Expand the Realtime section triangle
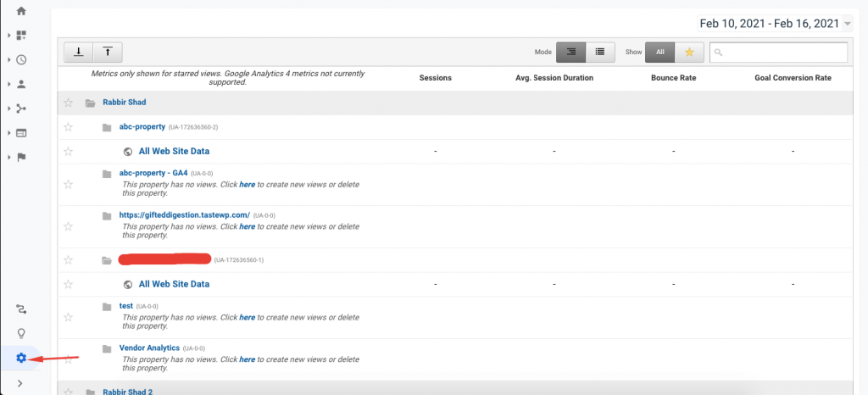 9,59
